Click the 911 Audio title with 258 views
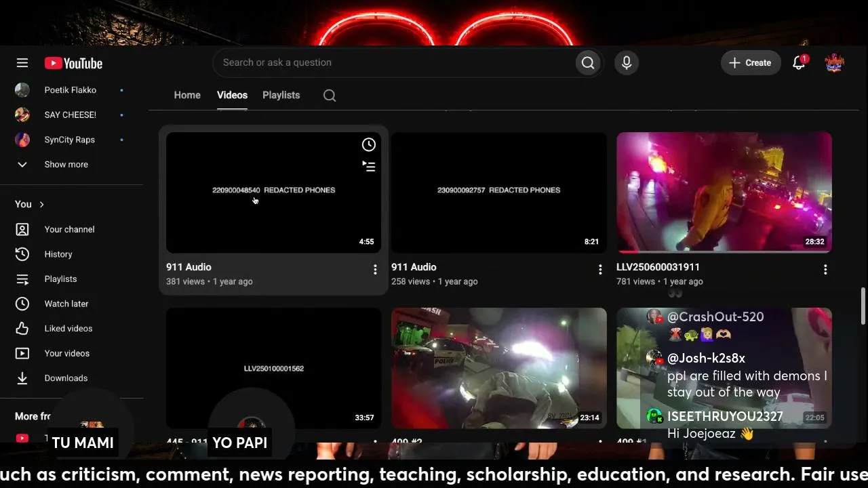This screenshot has width=868, height=488. pos(414,267)
